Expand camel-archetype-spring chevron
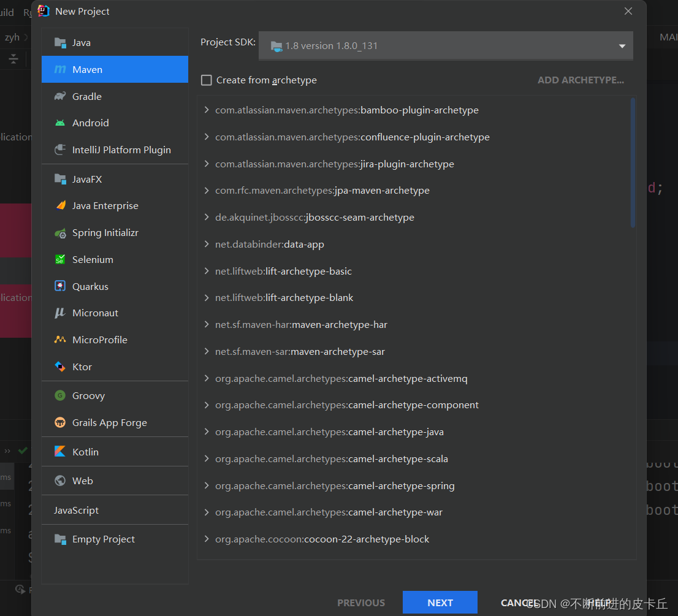This screenshot has height=616, width=678. click(x=207, y=485)
